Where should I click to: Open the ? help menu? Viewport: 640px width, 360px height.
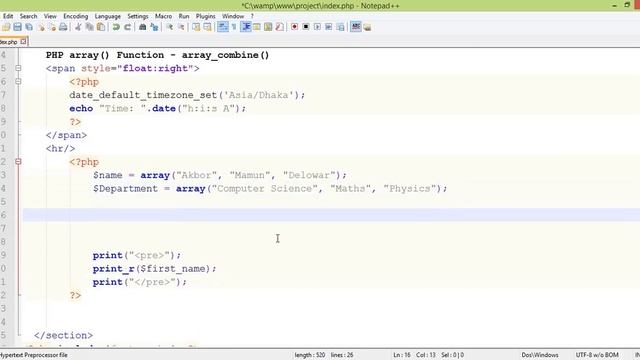[x=252, y=16]
